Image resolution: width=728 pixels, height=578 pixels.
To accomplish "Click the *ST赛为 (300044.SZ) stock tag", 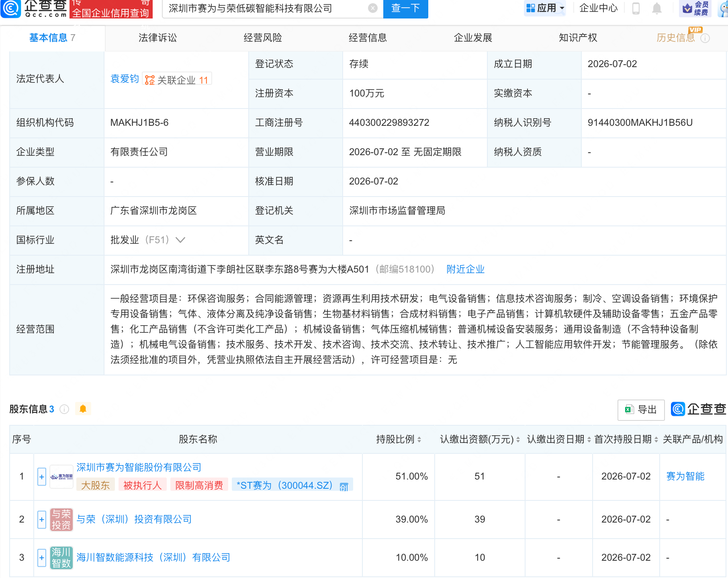I will [x=292, y=485].
